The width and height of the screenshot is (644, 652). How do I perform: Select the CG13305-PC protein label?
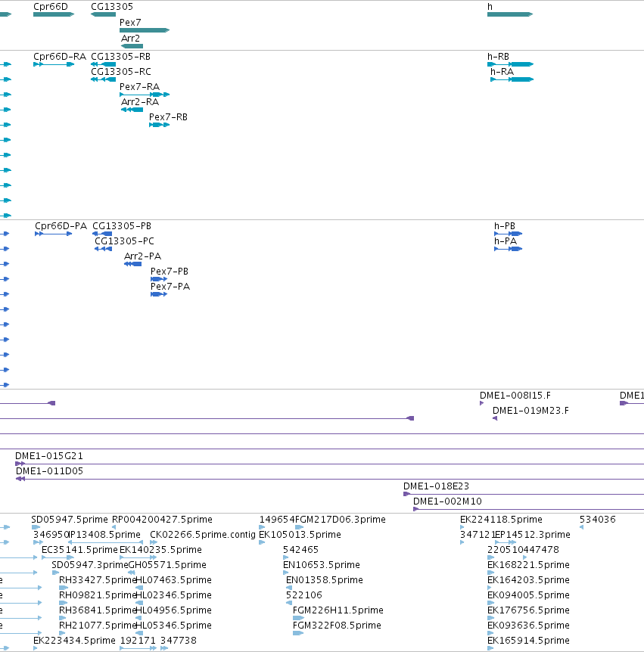(x=124, y=241)
